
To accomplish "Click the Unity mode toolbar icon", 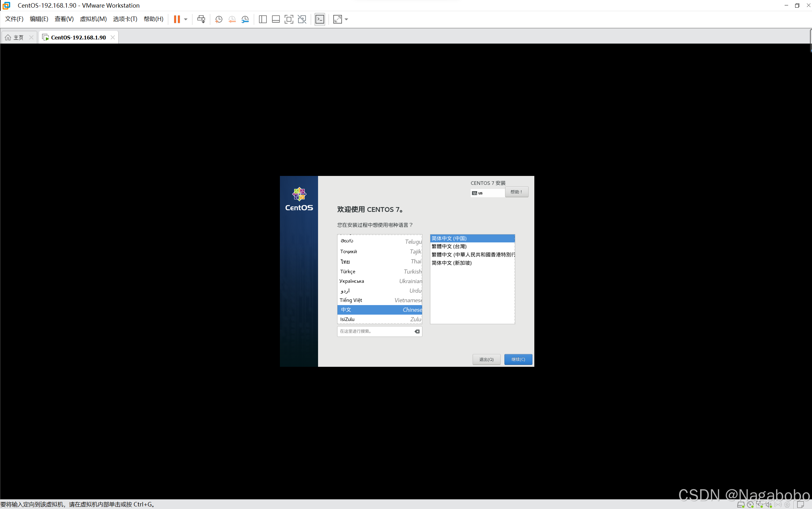I will coord(302,19).
